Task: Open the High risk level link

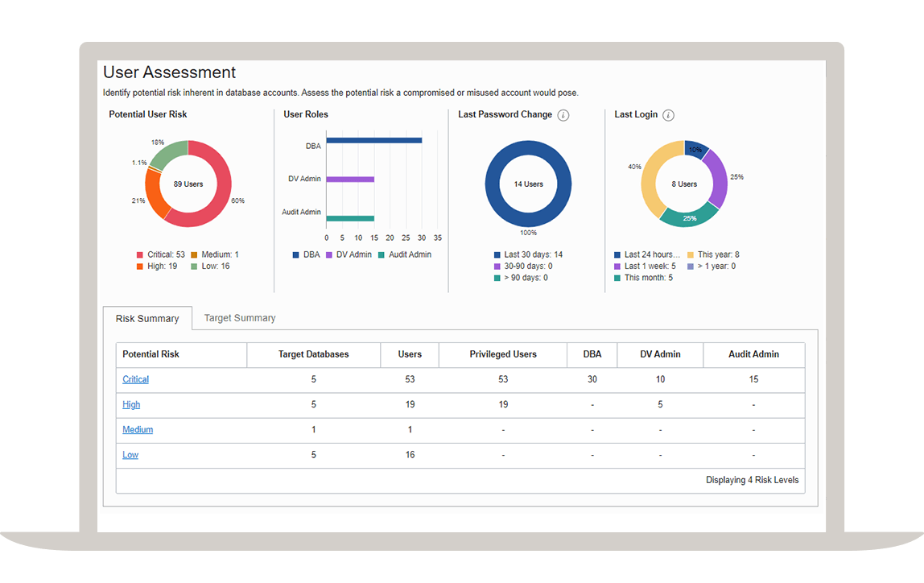Action: coord(131,404)
